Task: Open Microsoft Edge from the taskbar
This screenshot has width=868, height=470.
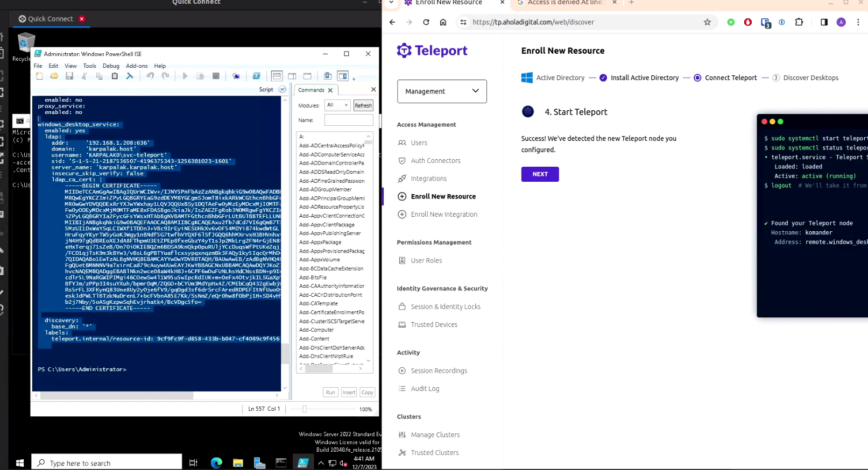Action: click(216, 462)
